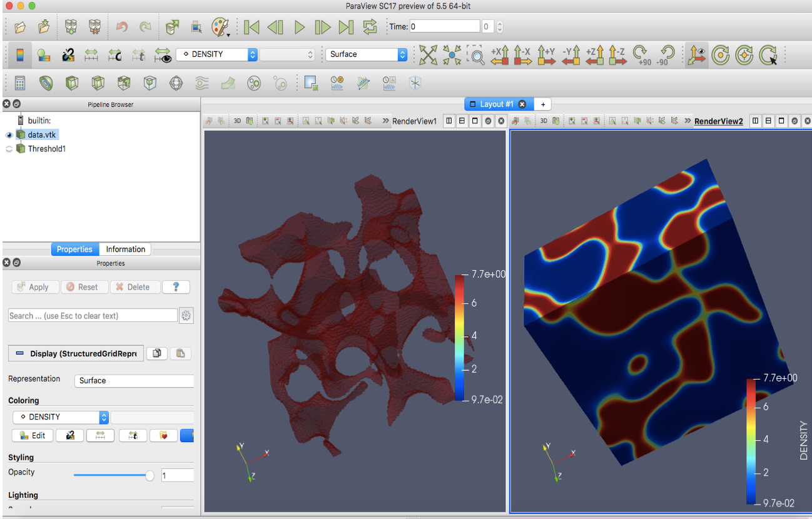Click the Zoom to Box icon
The width and height of the screenshot is (812, 519).
(x=476, y=55)
